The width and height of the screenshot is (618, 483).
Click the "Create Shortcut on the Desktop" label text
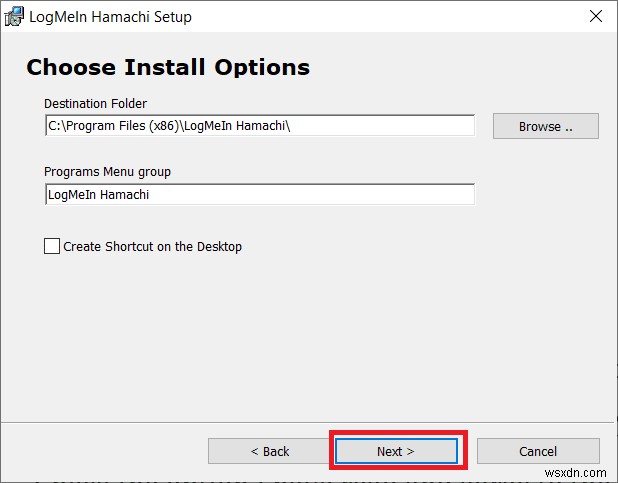[x=152, y=246]
